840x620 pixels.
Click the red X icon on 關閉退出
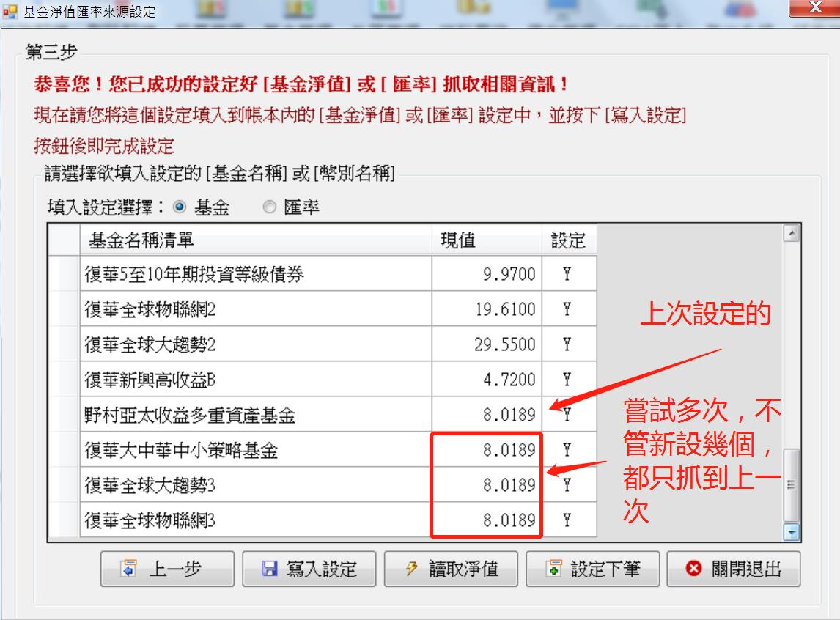point(693,569)
